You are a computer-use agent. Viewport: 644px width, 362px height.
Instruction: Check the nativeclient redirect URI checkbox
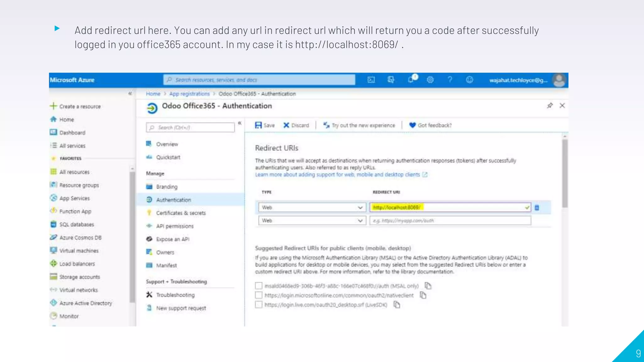pos(258,295)
